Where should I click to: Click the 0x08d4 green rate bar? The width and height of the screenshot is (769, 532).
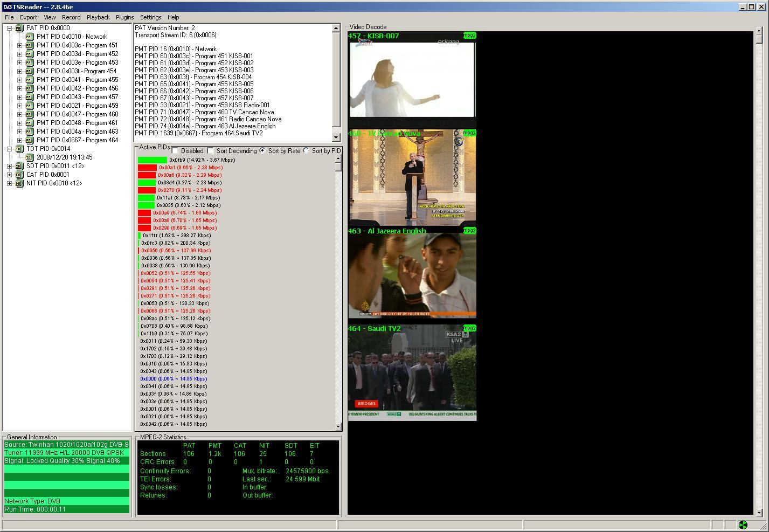click(x=147, y=183)
